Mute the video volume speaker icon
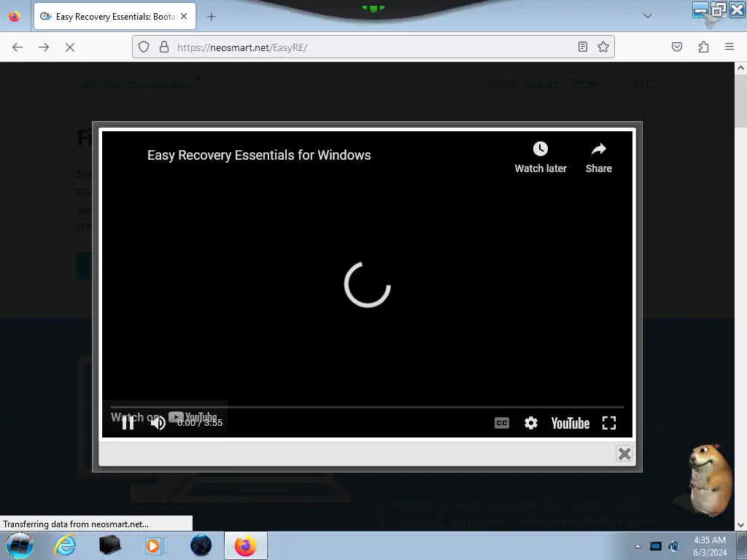The image size is (747, 560). tap(158, 422)
